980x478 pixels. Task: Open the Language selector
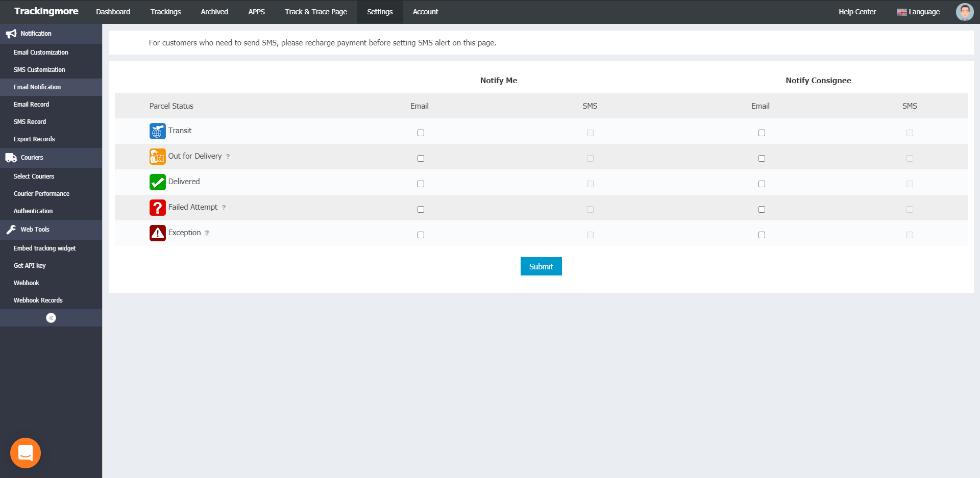point(918,12)
